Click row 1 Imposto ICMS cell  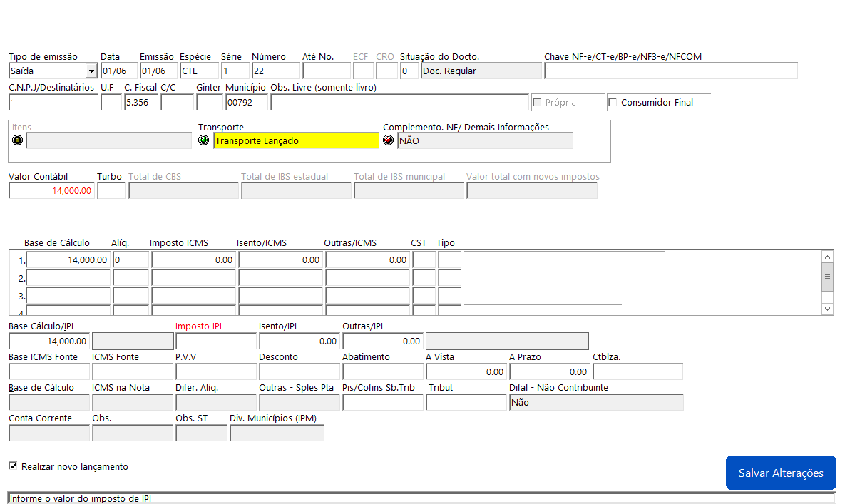(194, 260)
